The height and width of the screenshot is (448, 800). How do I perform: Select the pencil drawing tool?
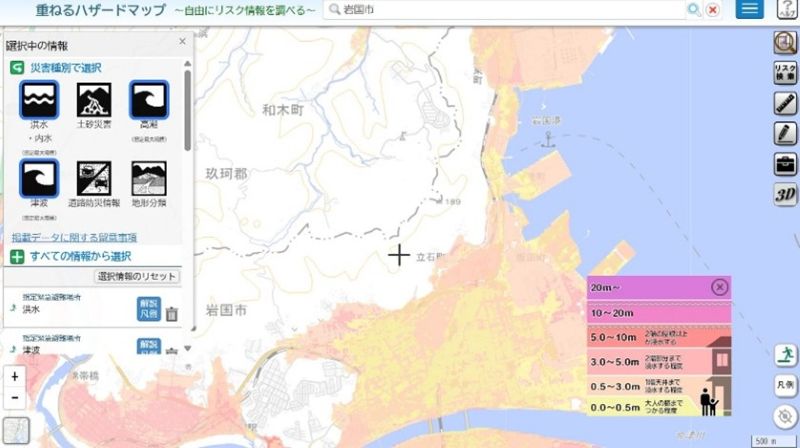(785, 134)
